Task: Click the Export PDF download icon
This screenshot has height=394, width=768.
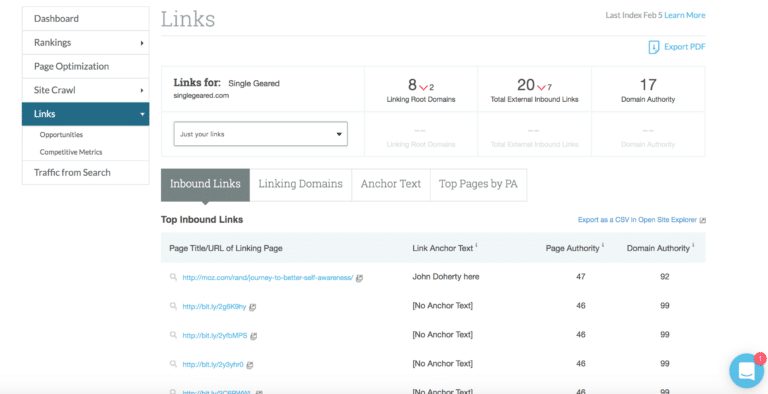Action: (x=653, y=48)
